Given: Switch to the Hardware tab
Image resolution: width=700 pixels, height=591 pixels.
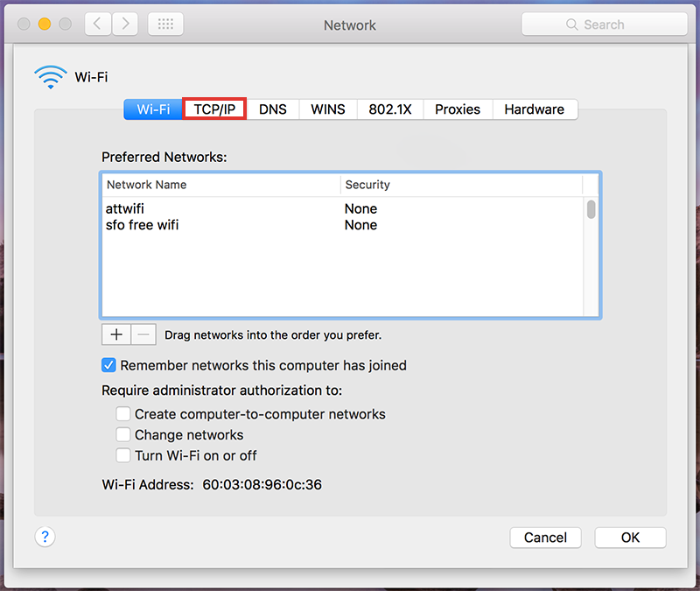Looking at the screenshot, I should (x=534, y=109).
